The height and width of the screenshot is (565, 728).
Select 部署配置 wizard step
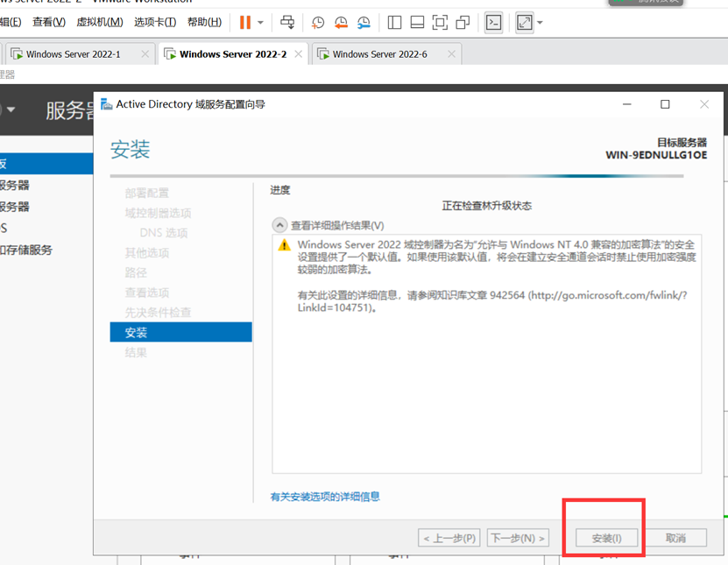click(146, 193)
